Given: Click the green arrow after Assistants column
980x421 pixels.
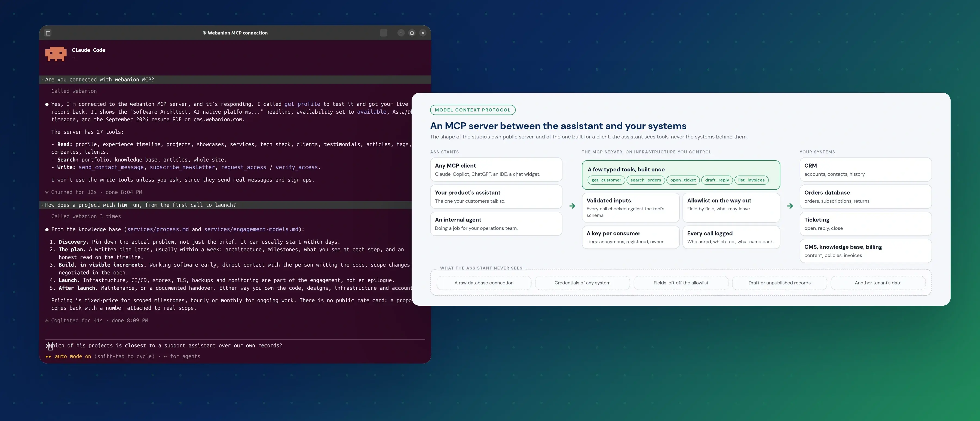Looking at the screenshot, I should (572, 206).
